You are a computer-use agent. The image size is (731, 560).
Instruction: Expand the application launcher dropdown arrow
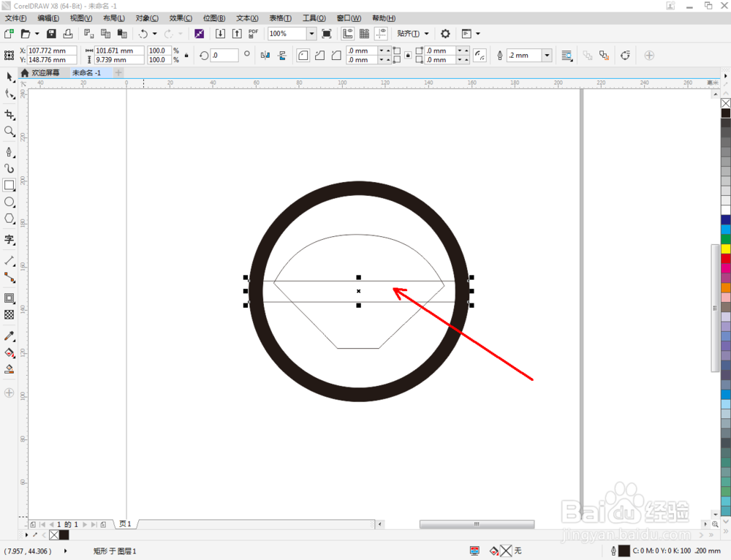coord(478,34)
